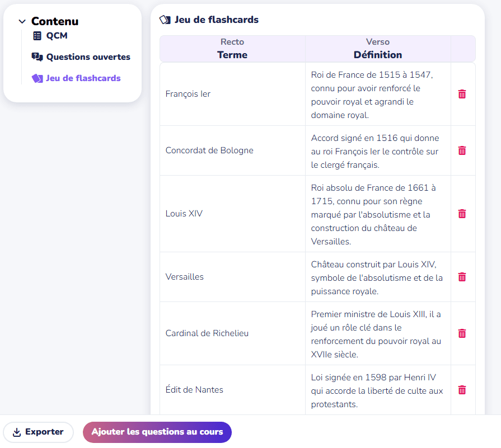Click the Verso Définition column header
This screenshot has height=448, width=501.
377,49
